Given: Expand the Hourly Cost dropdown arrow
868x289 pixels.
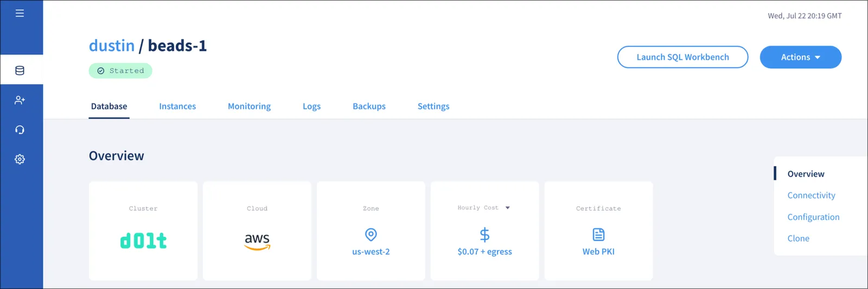Looking at the screenshot, I should click(507, 208).
